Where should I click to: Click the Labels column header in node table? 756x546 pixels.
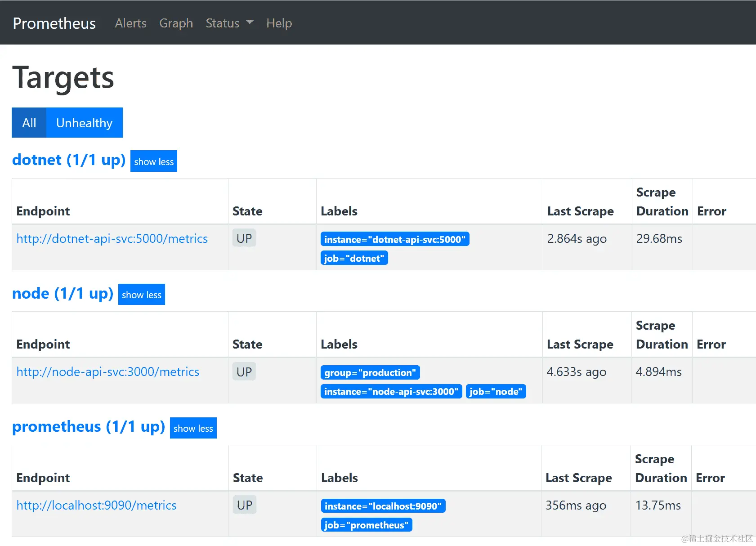tap(339, 345)
